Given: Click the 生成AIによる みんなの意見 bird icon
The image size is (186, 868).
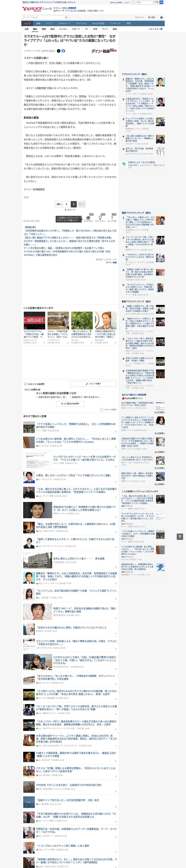Looking at the screenshot, I should (124, 164).
